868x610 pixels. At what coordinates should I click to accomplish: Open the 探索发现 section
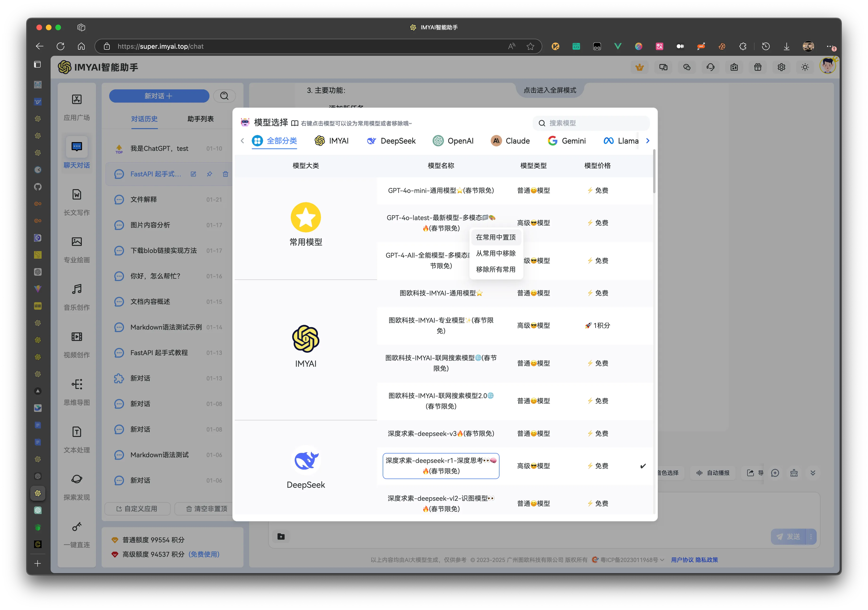pos(77,487)
